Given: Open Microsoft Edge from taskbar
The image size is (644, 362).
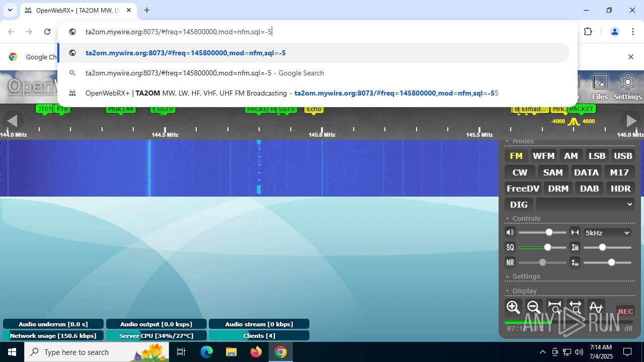Looking at the screenshot, I should (207, 352).
